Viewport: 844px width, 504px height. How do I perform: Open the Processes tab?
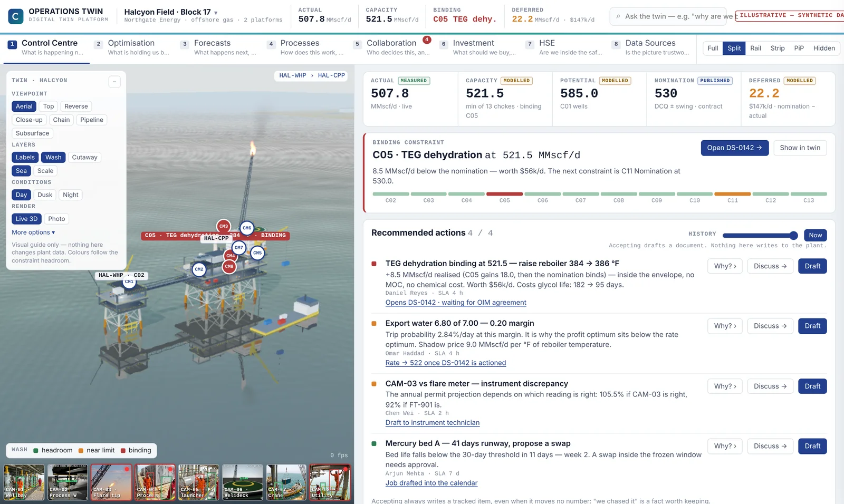click(305, 47)
